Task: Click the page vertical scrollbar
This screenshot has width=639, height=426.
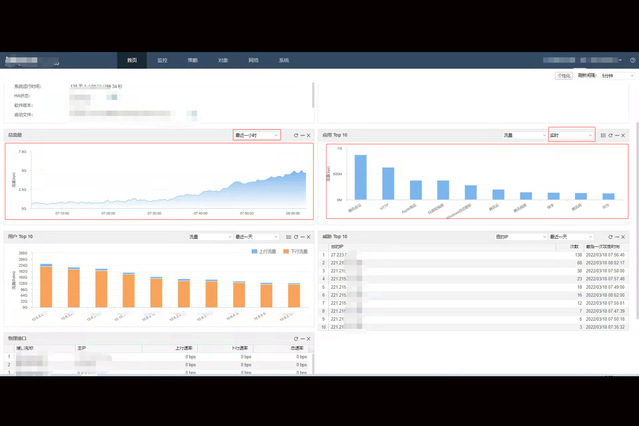Action: (x=636, y=200)
